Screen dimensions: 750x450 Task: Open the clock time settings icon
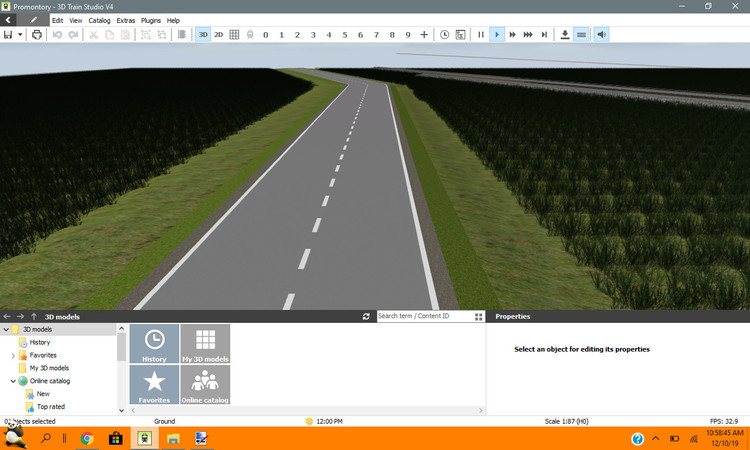click(x=445, y=34)
